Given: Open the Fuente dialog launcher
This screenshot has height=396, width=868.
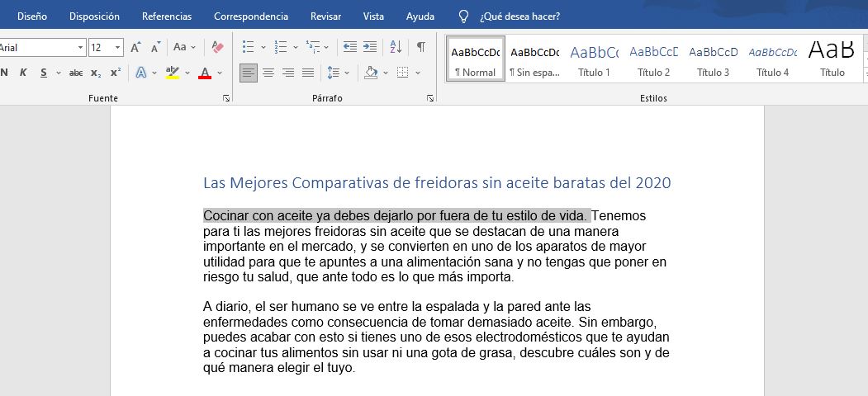Looking at the screenshot, I should point(226,98).
